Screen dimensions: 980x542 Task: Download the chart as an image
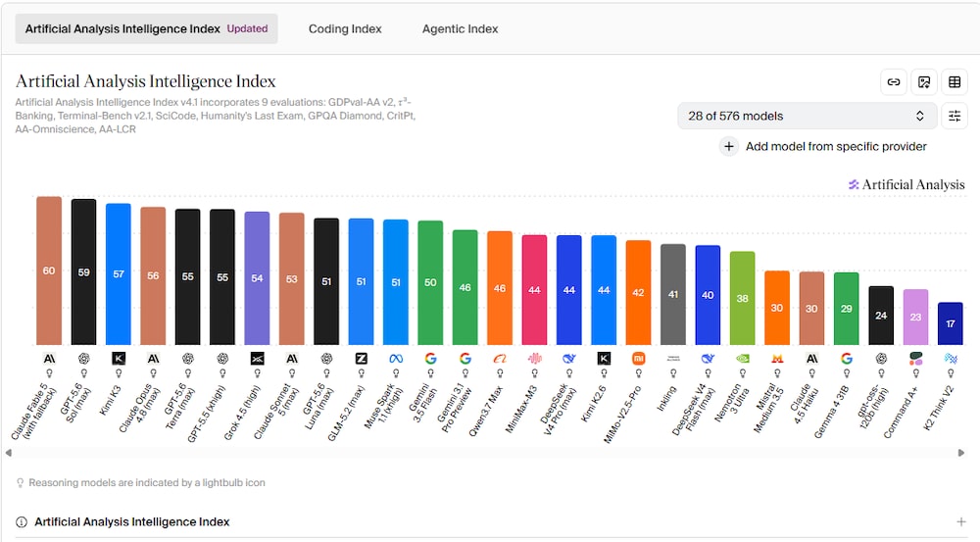924,82
